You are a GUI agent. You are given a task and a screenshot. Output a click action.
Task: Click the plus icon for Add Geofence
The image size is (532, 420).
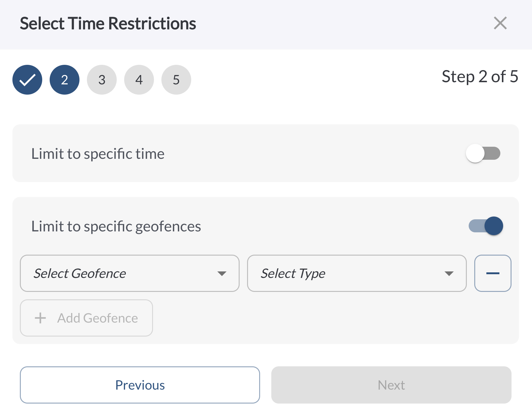pyautogui.click(x=40, y=318)
